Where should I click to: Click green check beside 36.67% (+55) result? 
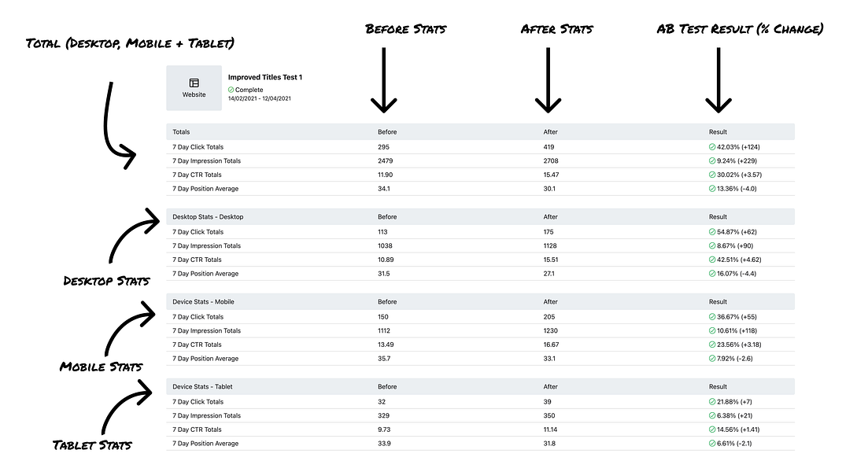click(712, 317)
